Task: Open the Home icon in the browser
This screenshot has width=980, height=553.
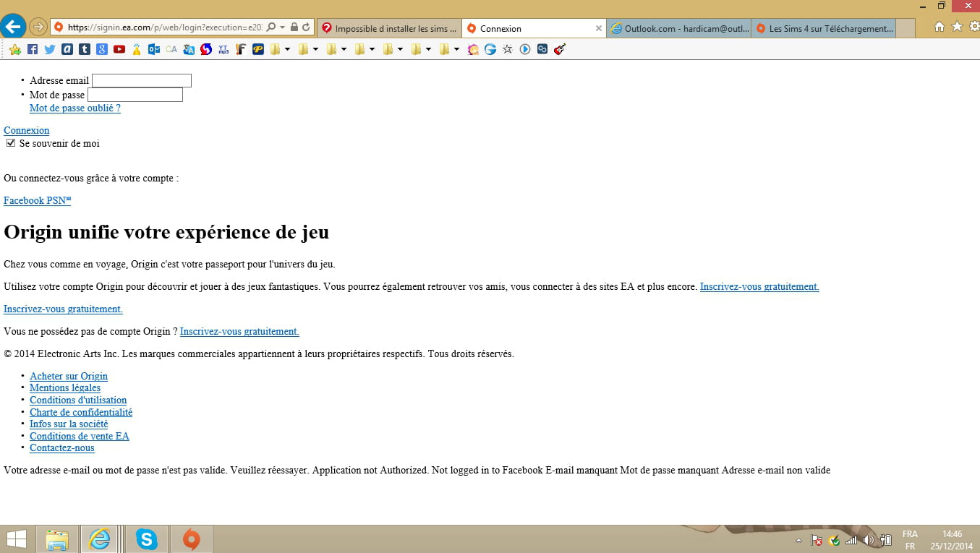Action: pyautogui.click(x=939, y=27)
